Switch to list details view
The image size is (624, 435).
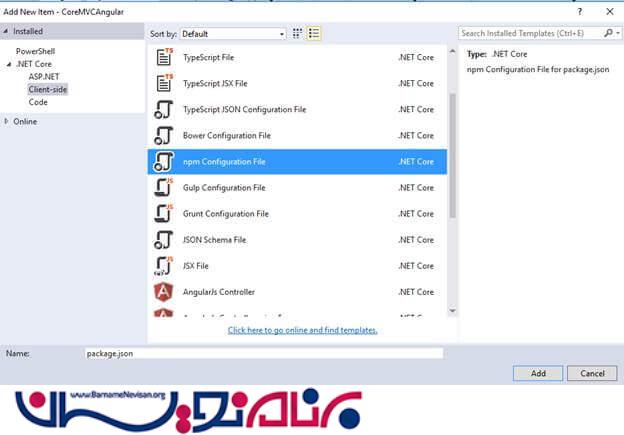point(314,33)
